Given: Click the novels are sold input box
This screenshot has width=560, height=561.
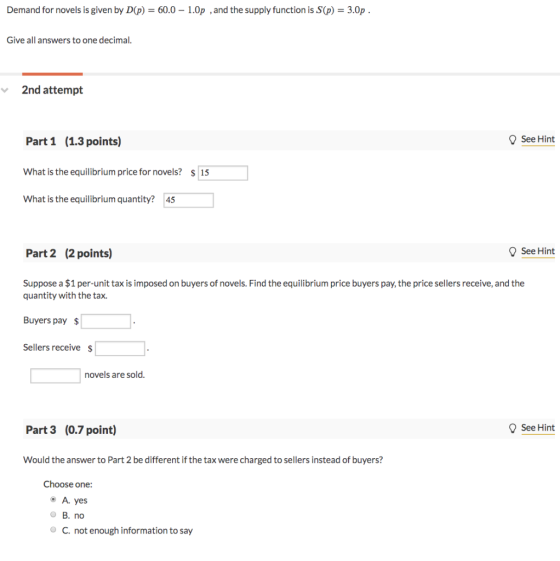Looking at the screenshot, I should [x=55, y=376].
